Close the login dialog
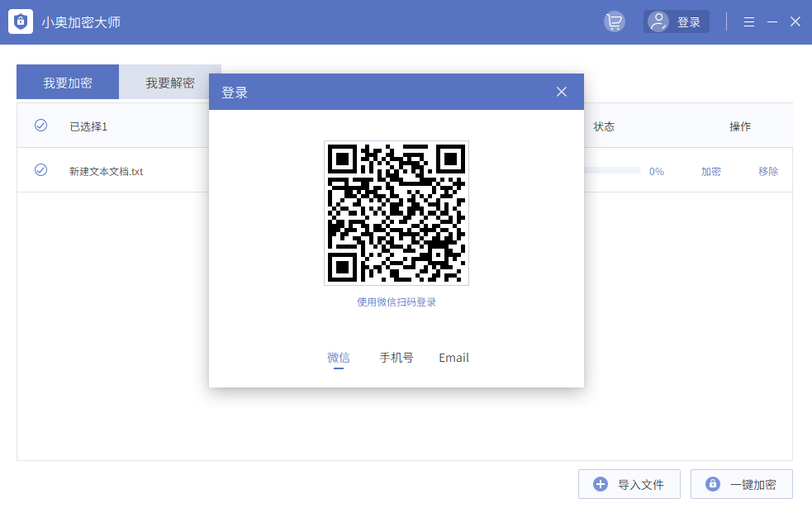 pos(562,92)
